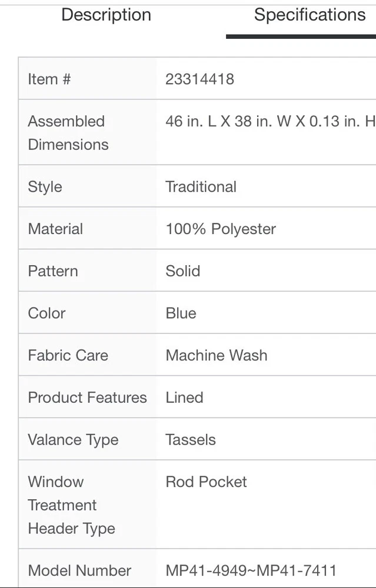Switch to the Description tab

[x=106, y=15]
